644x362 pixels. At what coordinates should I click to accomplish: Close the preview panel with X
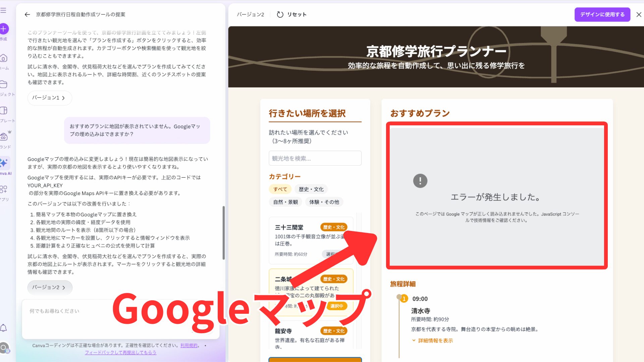[639, 14]
